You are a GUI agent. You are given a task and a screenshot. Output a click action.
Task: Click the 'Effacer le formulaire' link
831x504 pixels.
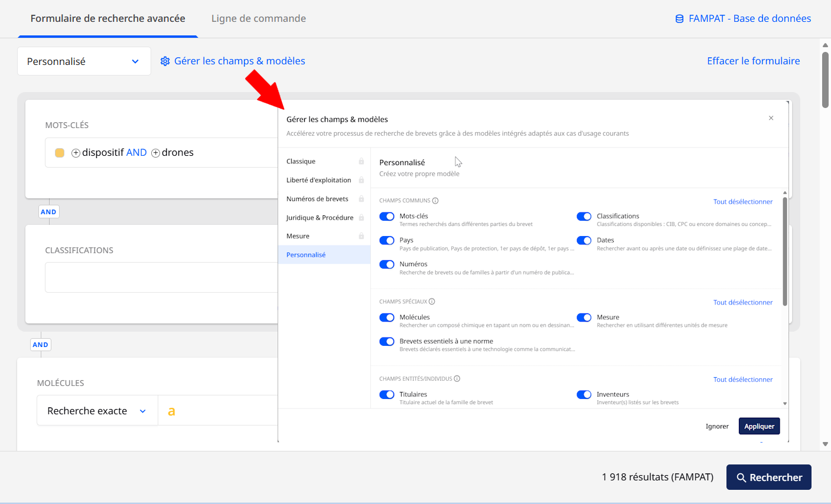[x=753, y=61]
